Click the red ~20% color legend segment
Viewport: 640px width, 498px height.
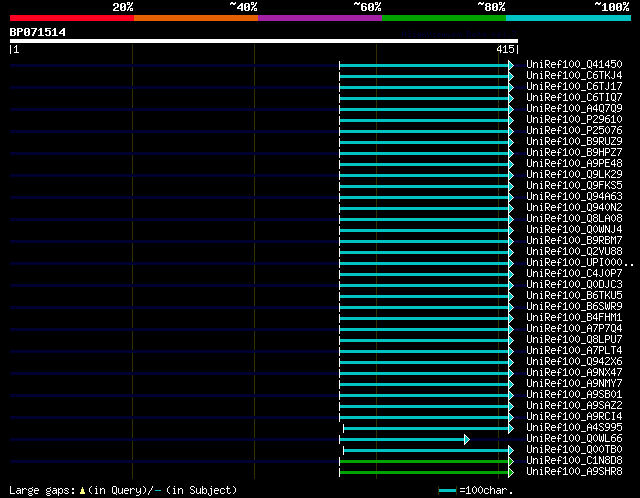pyautogui.click(x=72, y=18)
